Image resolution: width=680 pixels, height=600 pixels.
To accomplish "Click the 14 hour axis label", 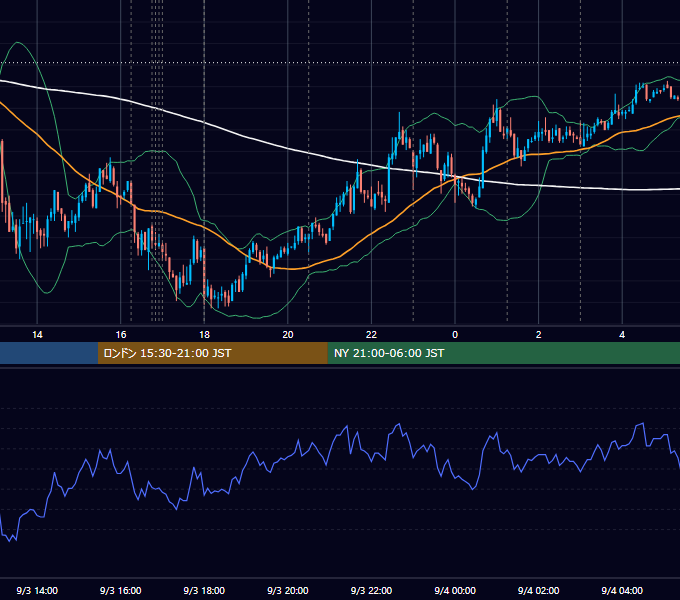I will (37, 334).
